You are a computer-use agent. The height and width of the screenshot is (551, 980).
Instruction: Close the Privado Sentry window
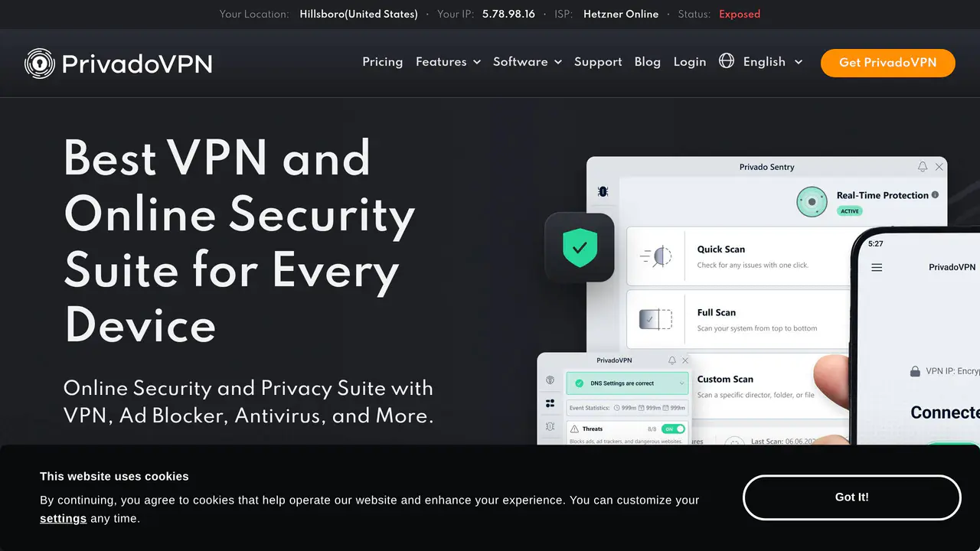coord(939,166)
